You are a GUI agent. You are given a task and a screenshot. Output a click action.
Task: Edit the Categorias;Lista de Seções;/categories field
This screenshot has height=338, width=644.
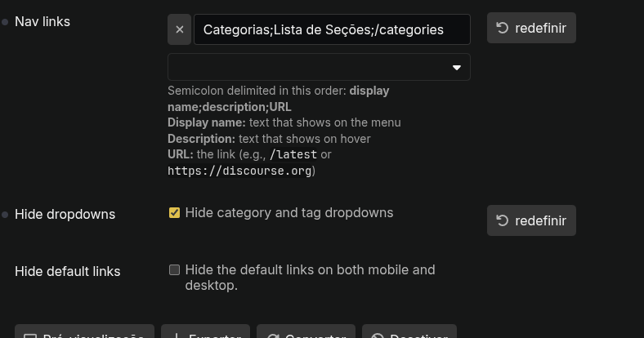pos(332,29)
